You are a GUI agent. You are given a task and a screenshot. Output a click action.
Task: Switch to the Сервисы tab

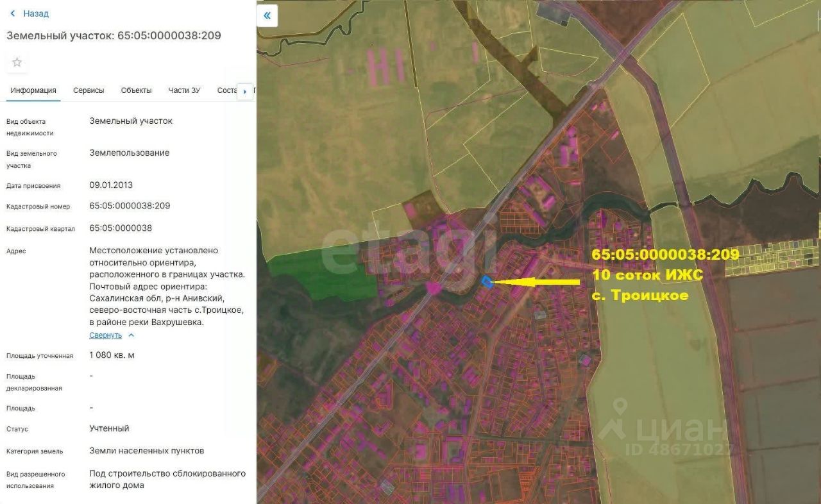point(89,90)
